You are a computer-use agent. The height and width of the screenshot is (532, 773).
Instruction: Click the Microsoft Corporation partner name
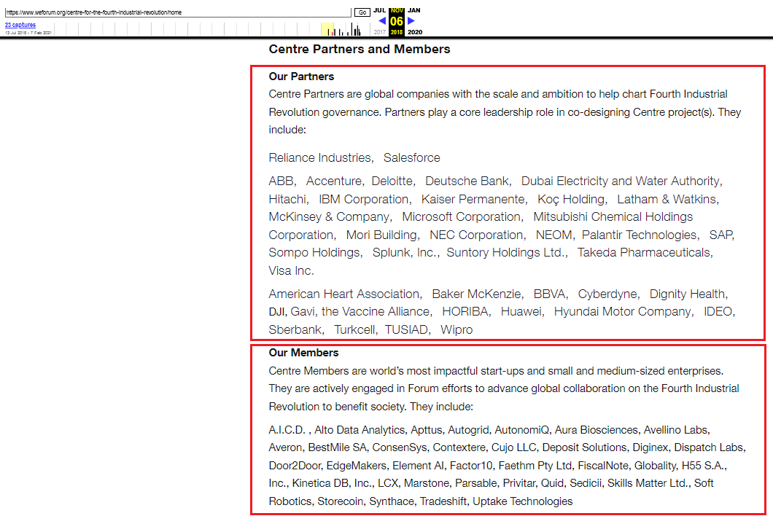(x=461, y=216)
